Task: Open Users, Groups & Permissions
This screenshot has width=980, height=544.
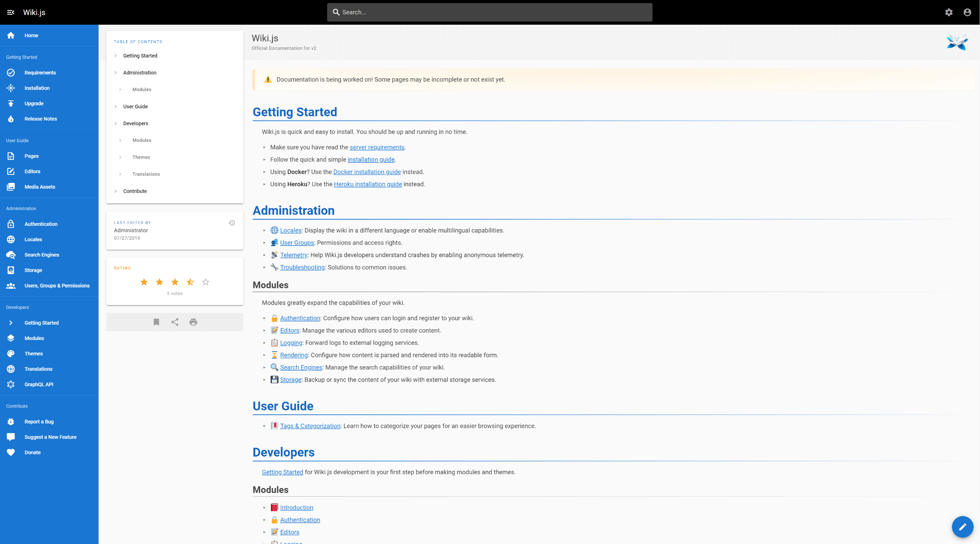Action: (x=57, y=285)
